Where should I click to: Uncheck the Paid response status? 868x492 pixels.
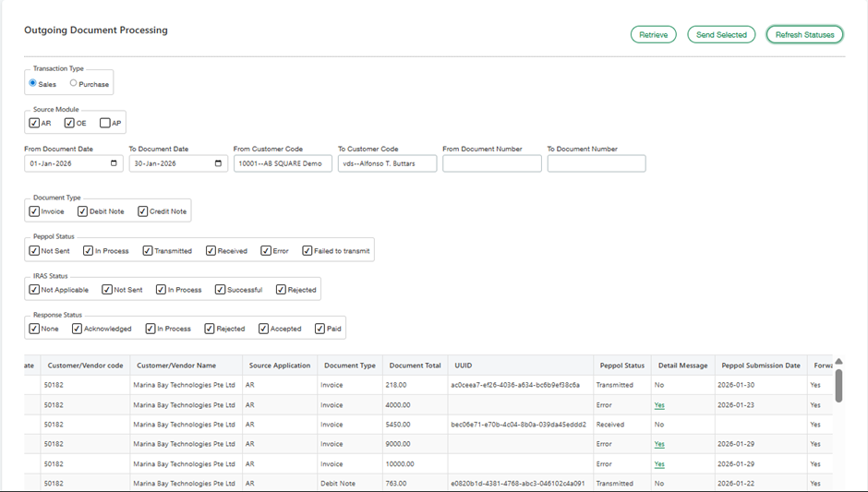(319, 329)
